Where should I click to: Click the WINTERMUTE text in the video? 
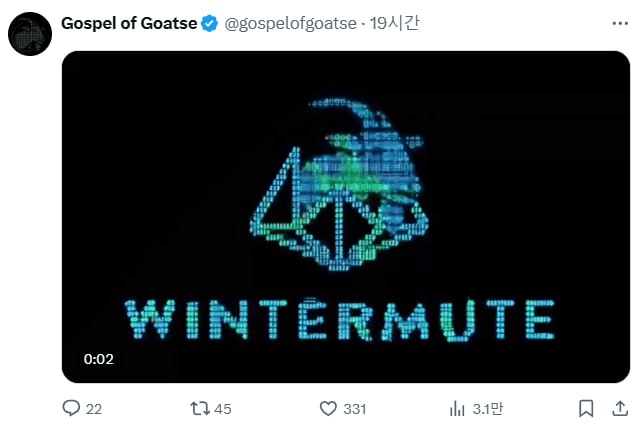coord(340,320)
